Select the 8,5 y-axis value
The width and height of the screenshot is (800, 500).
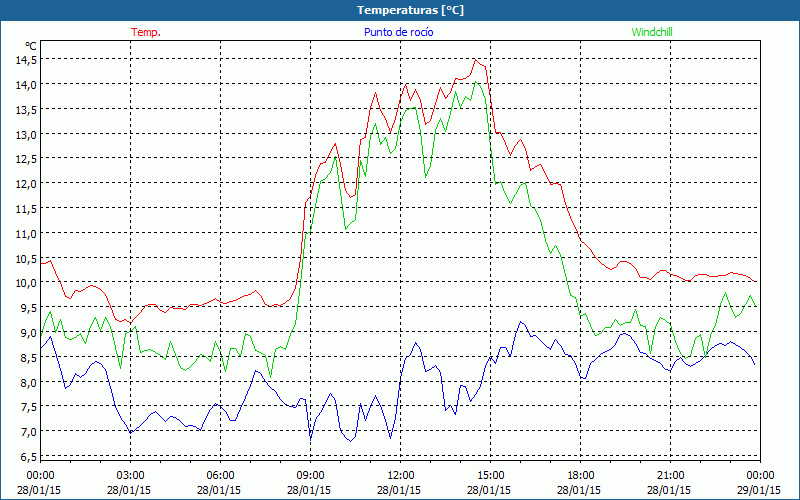pyautogui.click(x=30, y=358)
